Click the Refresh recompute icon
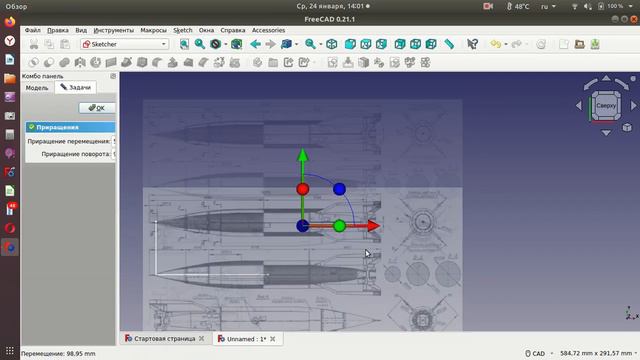 click(x=541, y=44)
